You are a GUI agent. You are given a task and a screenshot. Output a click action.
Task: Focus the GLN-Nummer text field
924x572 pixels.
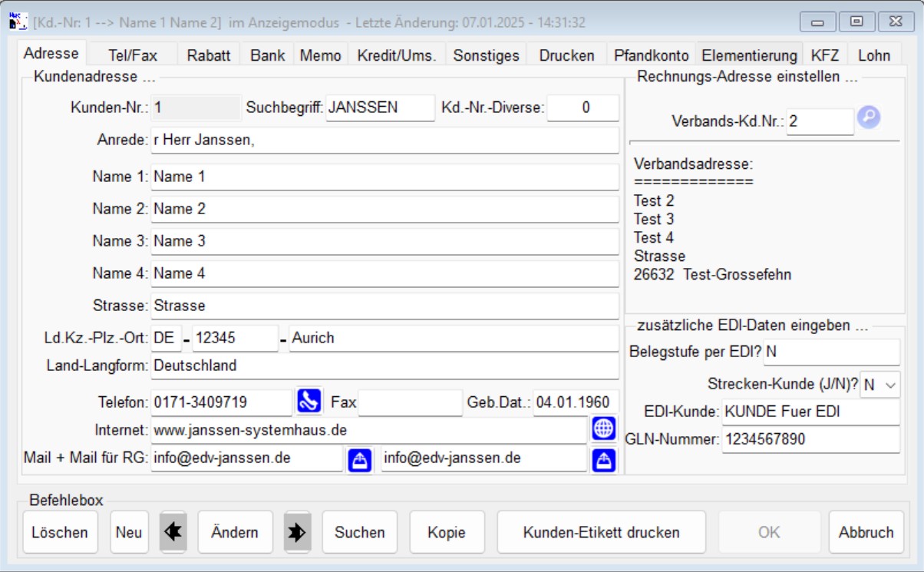810,440
